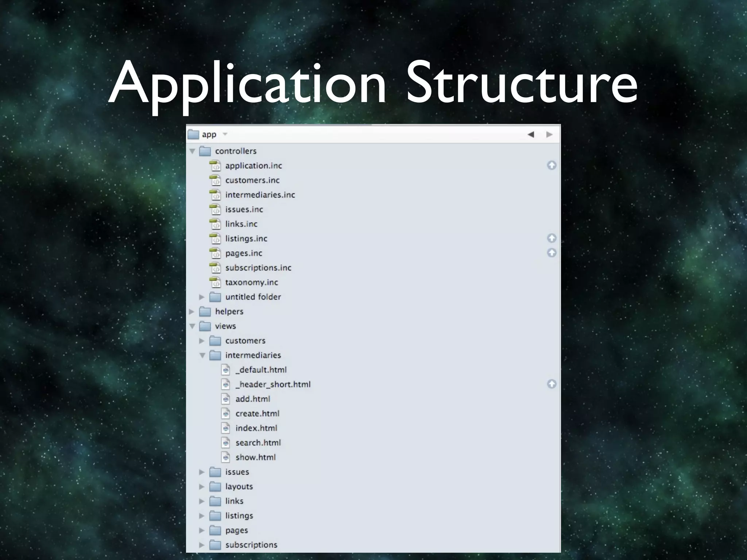Select the 'show.html' file name
The width and height of the screenshot is (747, 560).
pos(256,457)
